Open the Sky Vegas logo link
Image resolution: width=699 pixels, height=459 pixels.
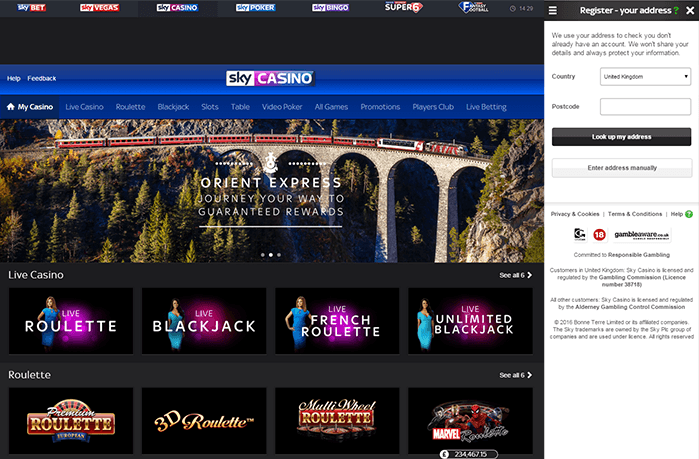click(x=99, y=8)
